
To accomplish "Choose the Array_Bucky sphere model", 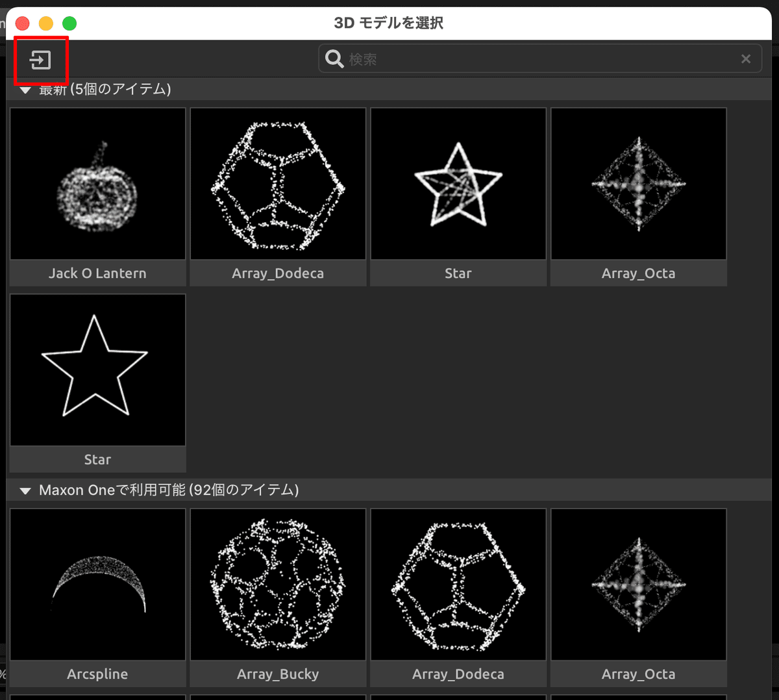I will [x=277, y=584].
